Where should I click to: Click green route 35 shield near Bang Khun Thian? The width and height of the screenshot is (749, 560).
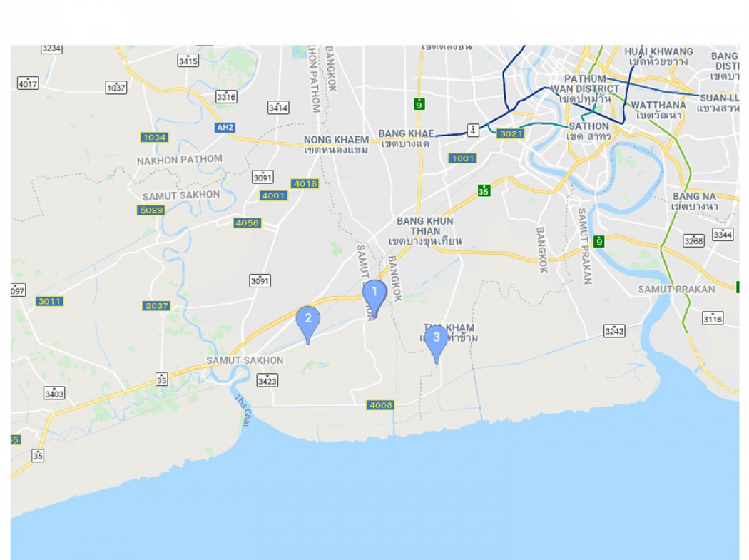click(x=484, y=190)
